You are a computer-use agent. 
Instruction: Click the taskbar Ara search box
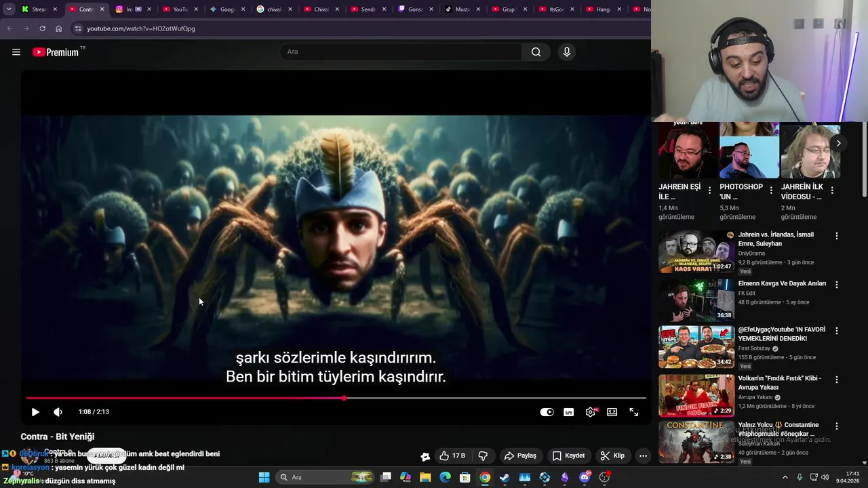(326, 477)
